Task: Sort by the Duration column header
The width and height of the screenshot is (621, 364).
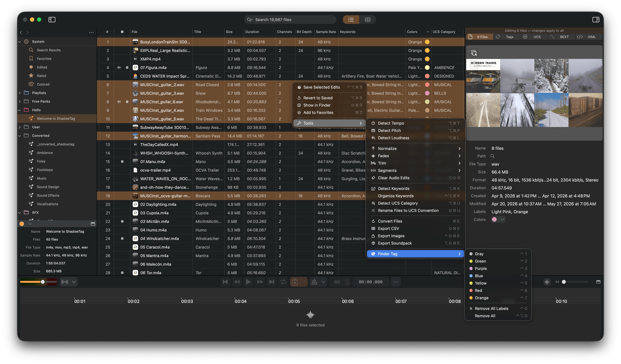Action: [260, 32]
